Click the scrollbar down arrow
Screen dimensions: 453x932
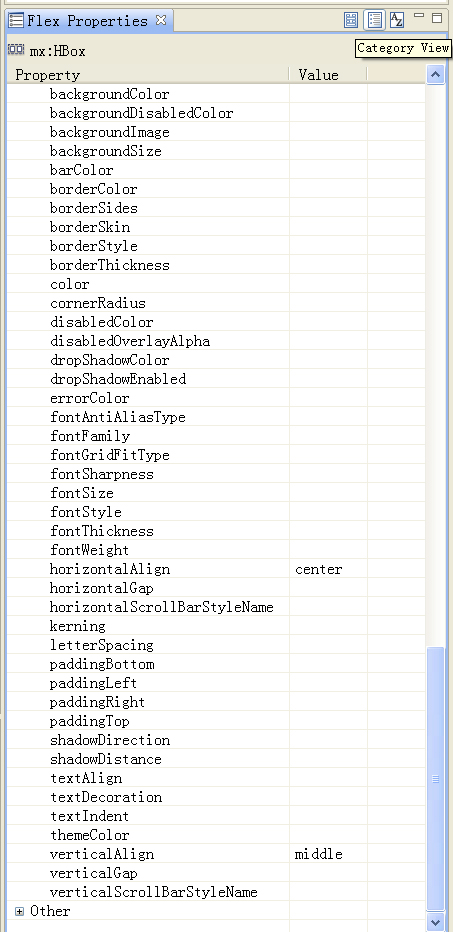435,922
